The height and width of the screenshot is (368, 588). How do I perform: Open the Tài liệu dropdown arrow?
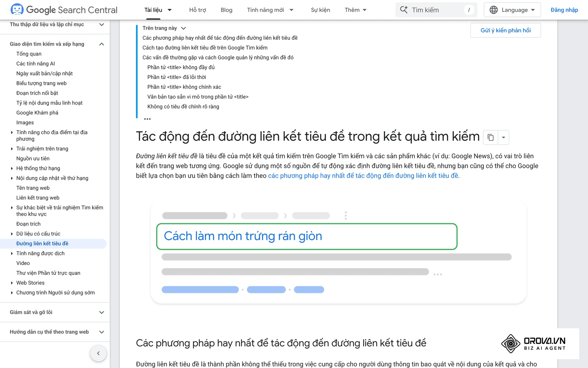tap(169, 10)
